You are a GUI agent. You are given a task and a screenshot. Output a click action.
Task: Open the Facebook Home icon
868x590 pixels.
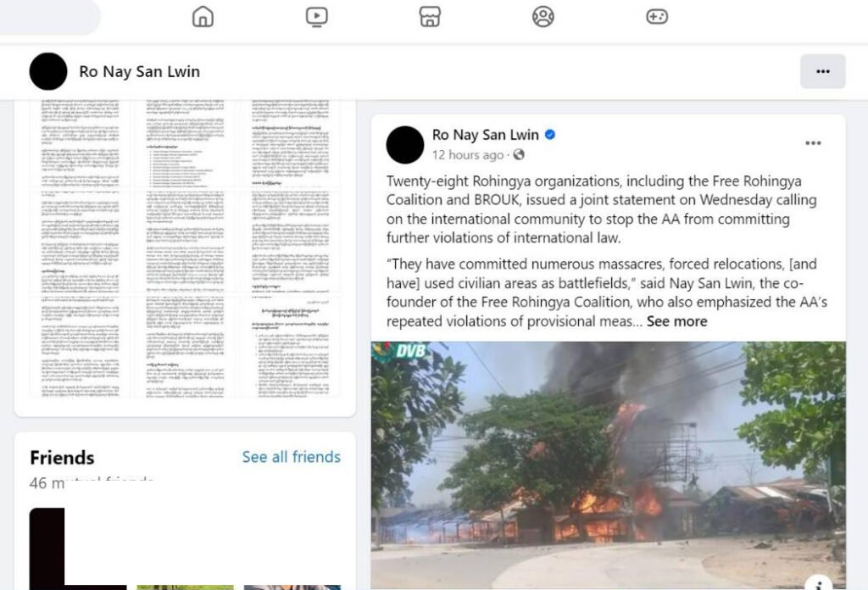click(203, 17)
